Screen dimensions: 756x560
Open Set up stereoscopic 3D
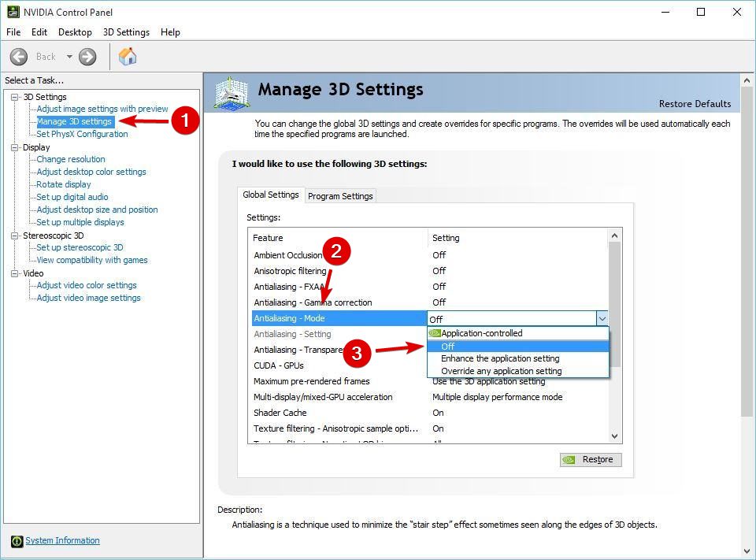(x=80, y=247)
